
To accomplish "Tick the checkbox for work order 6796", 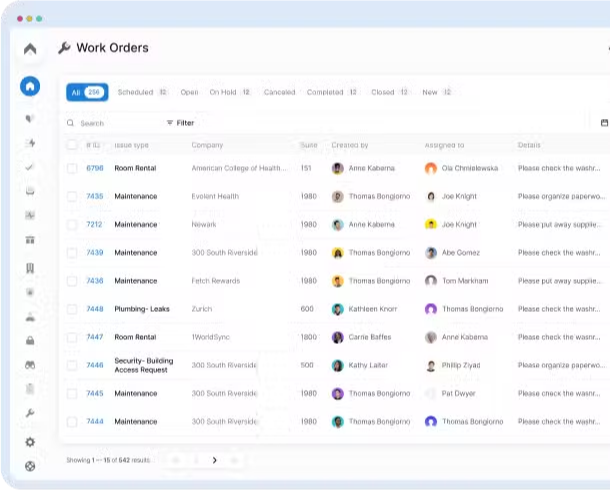I will coord(72,169).
